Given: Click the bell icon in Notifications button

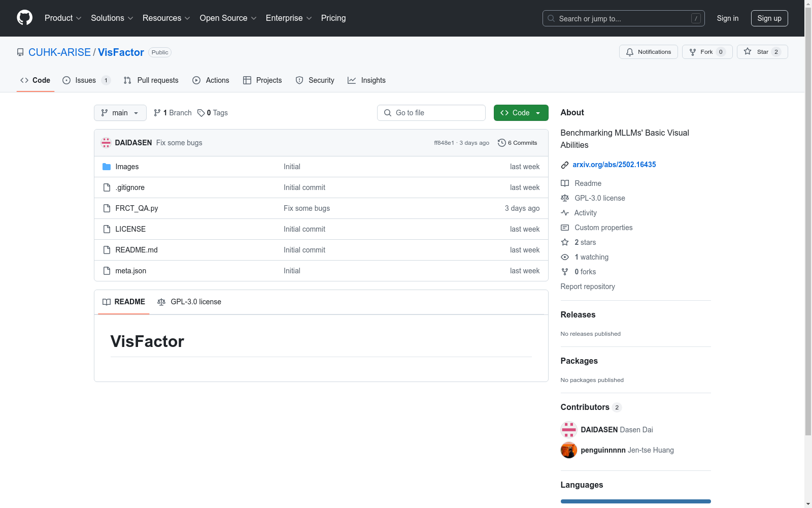Looking at the screenshot, I should coord(630,52).
